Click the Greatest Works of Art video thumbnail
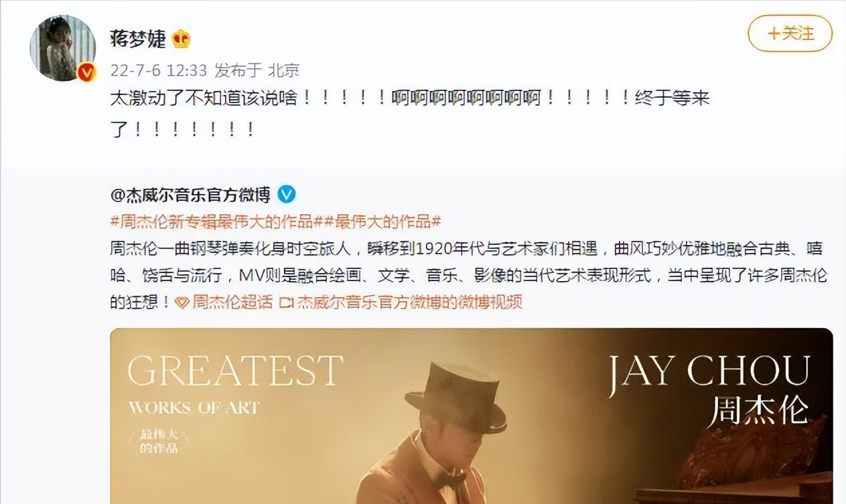Screen dimensions: 846x504 click(471, 416)
